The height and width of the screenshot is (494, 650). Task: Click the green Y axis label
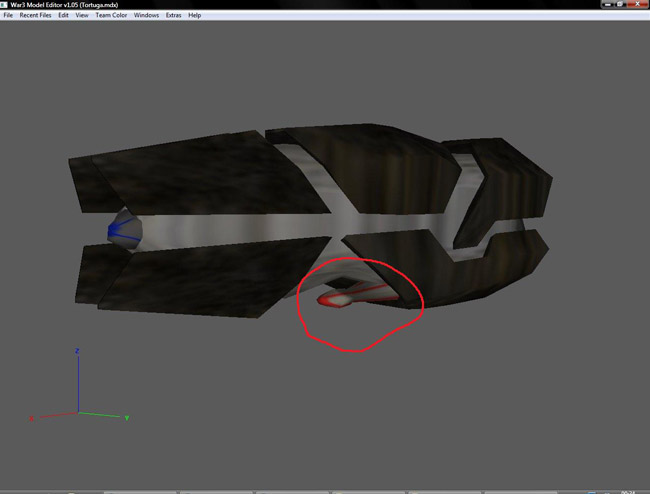pyautogui.click(x=127, y=418)
